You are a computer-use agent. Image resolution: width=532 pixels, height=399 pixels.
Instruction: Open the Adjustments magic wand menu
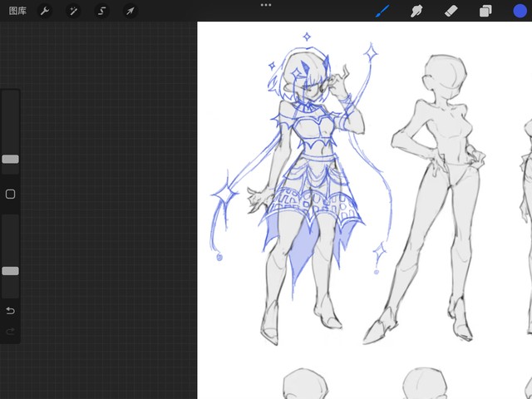[73, 11]
